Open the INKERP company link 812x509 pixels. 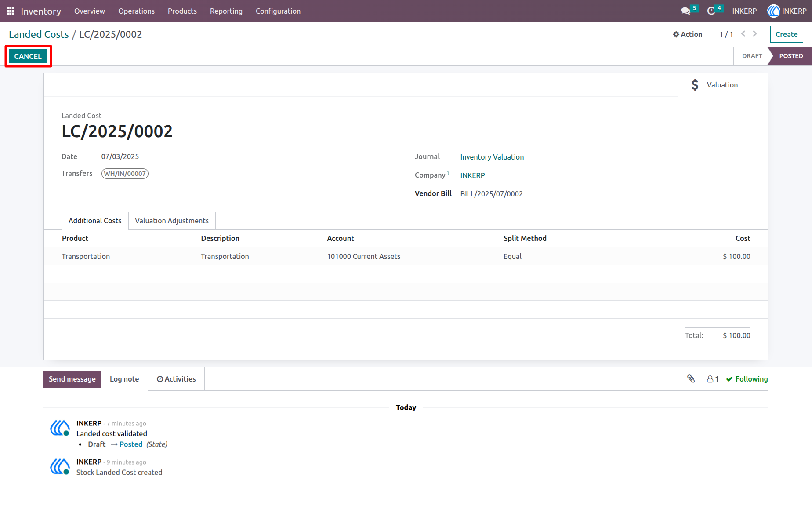[x=473, y=175]
